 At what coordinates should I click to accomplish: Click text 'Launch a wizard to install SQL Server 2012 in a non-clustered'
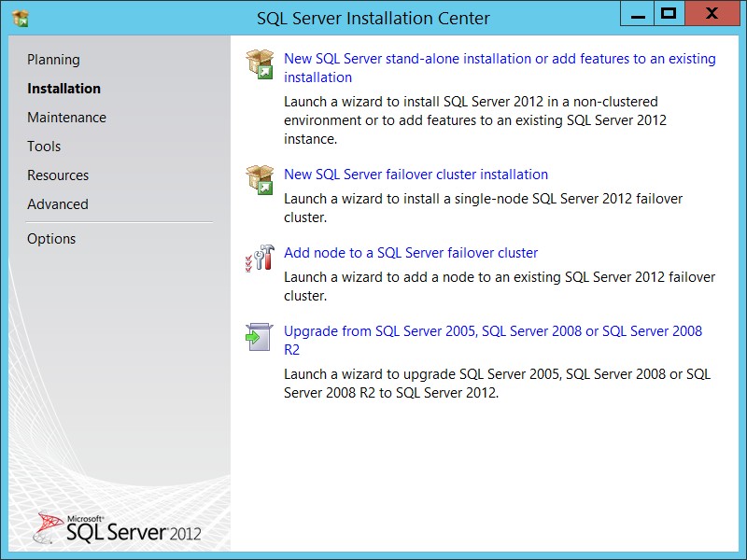[471, 102]
